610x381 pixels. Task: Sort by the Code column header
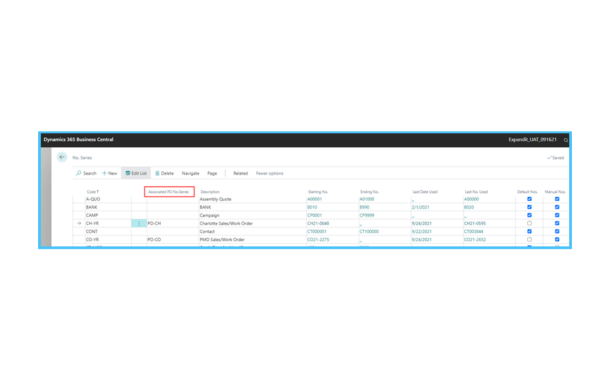click(93, 192)
